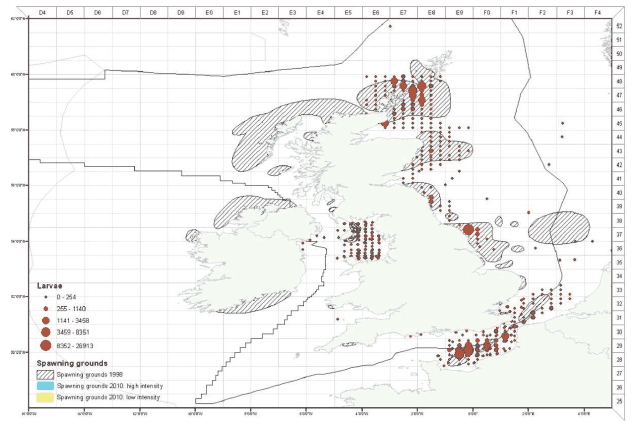This screenshot has width=634, height=428.
Task: Click row label 25 on the right edge
Action: [619, 401]
